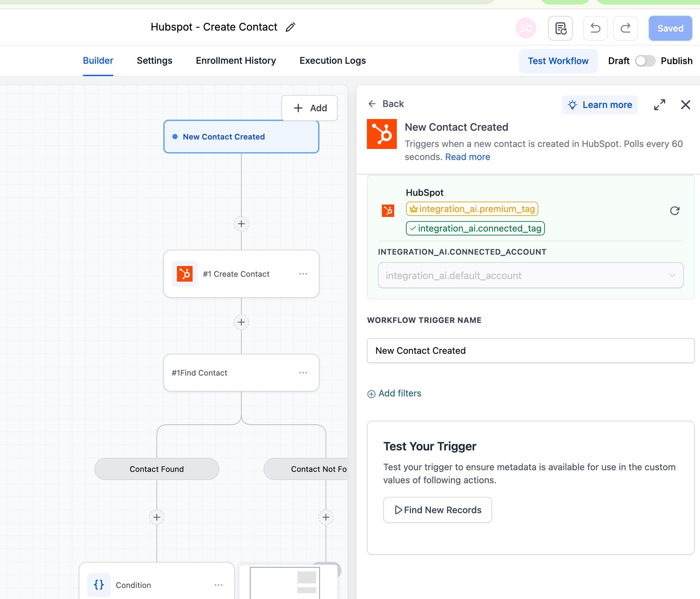Select the Contact Found branch

157,469
